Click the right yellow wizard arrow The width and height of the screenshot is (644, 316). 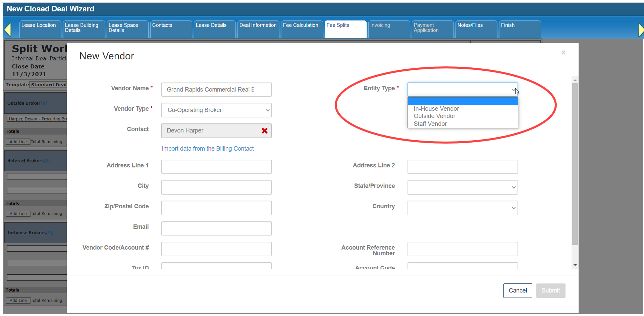[641, 30]
